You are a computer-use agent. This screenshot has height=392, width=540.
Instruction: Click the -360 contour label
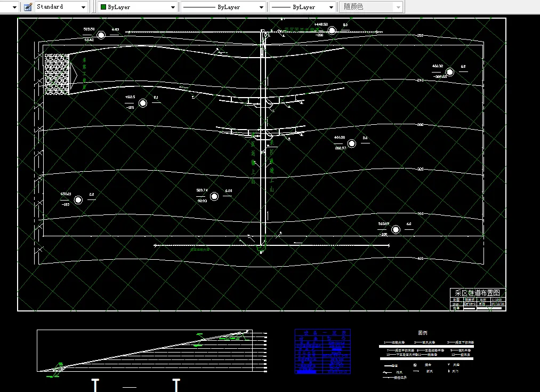tap(420, 213)
